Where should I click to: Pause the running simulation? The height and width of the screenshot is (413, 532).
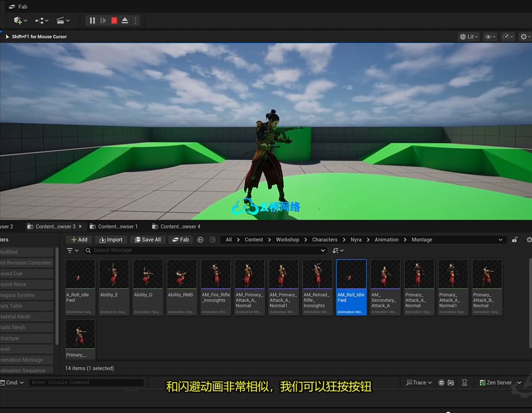(92, 21)
